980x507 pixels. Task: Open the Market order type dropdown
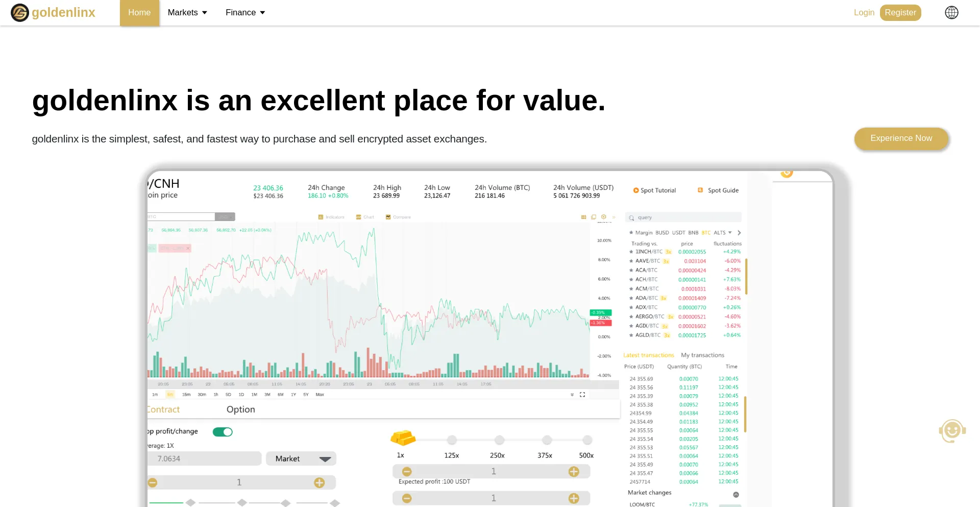[x=301, y=458]
